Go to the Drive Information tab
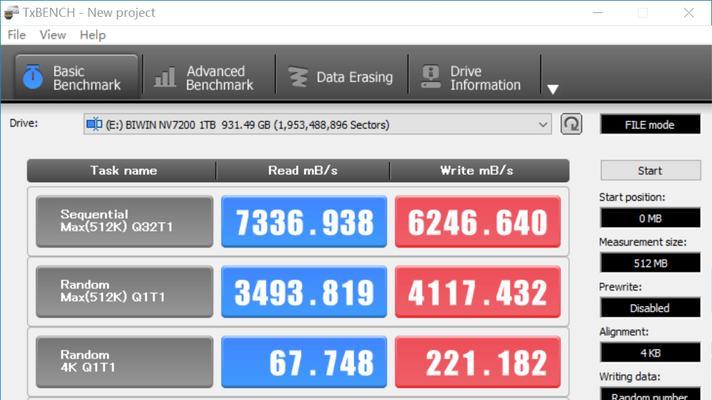Viewport: 712px width, 400px height. pos(475,77)
